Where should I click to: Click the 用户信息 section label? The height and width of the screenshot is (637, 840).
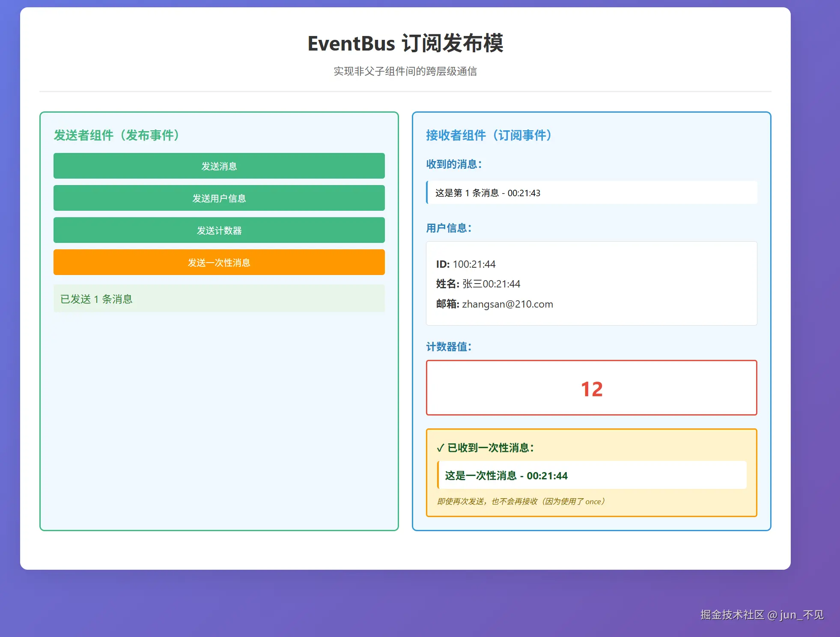(449, 228)
